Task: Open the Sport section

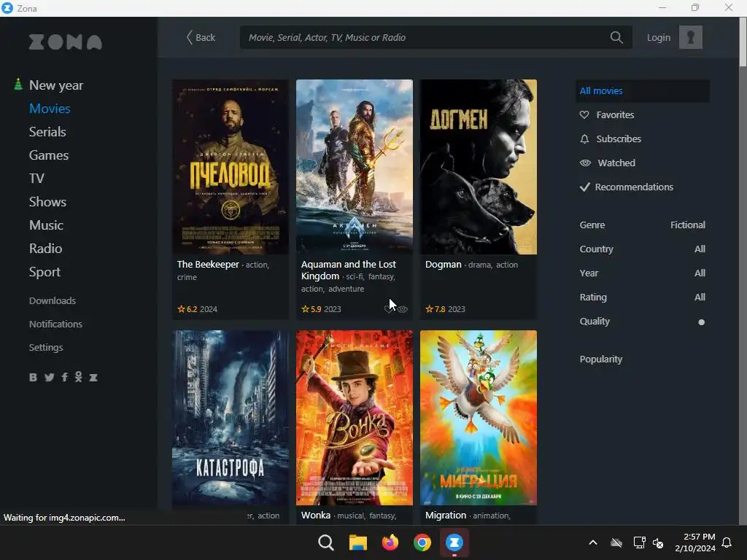Action: pos(44,272)
